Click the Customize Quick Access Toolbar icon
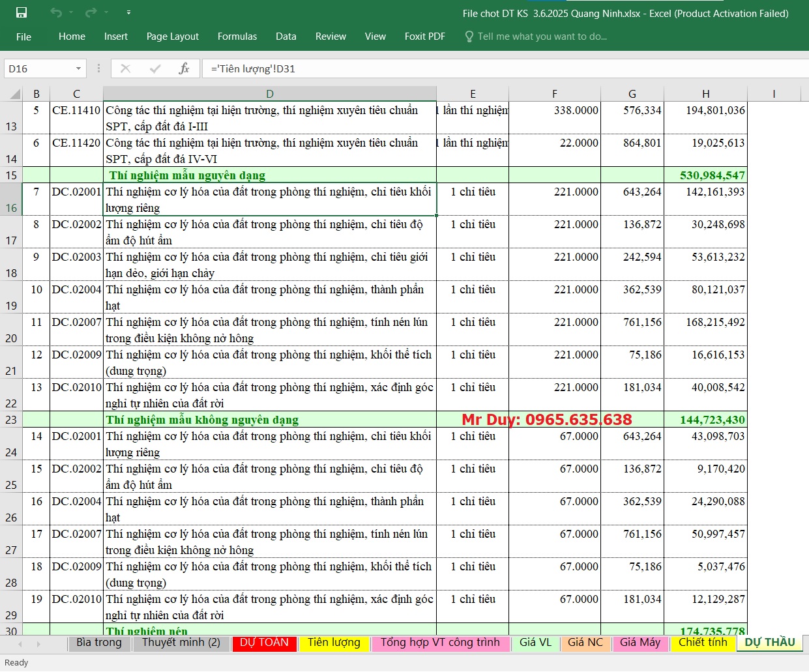The width and height of the screenshot is (809, 672). click(x=128, y=12)
